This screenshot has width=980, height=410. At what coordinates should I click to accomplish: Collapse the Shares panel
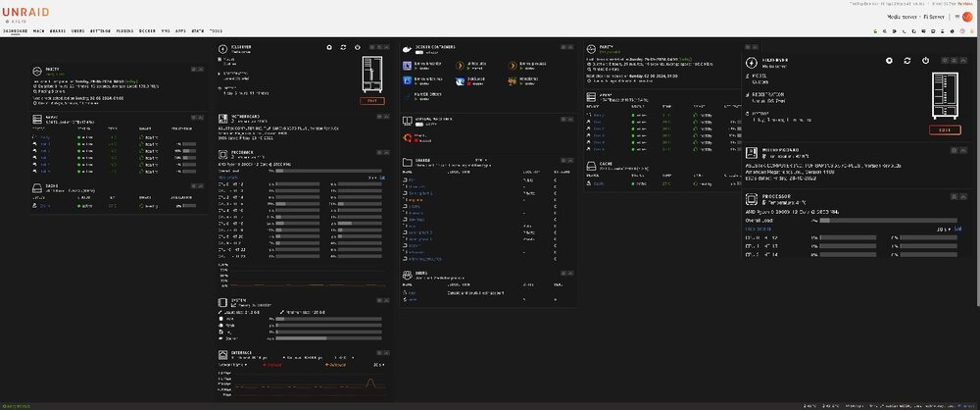tap(569, 160)
